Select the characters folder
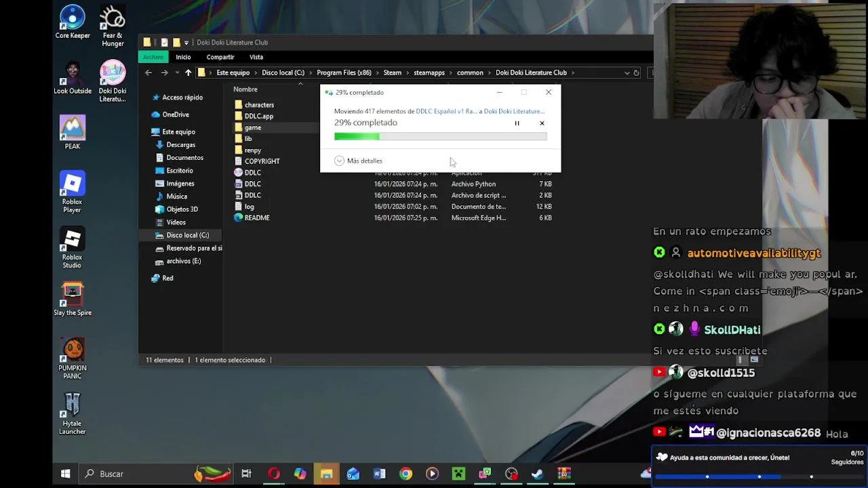The height and width of the screenshot is (488, 868). [x=259, y=105]
